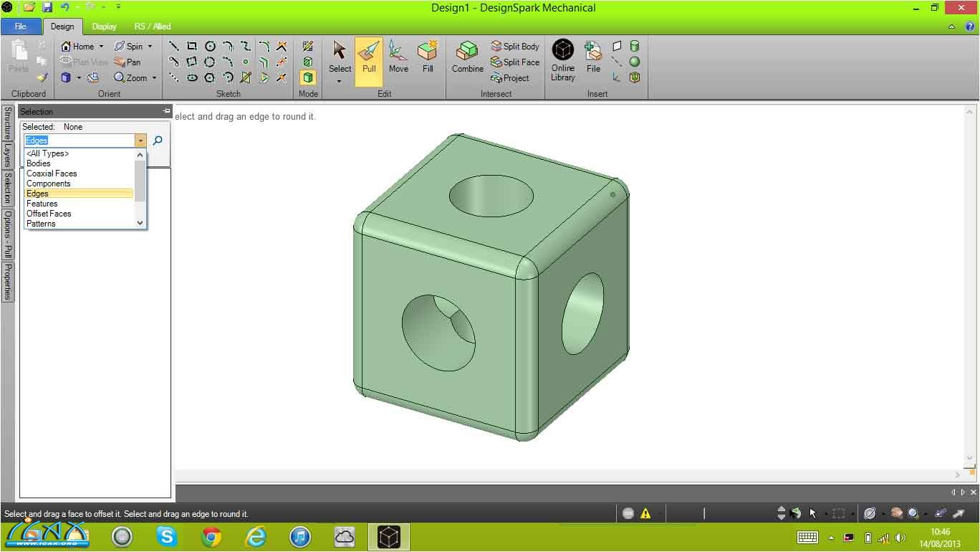980x552 pixels.
Task: Click the Split Body tool
Action: coord(515,47)
